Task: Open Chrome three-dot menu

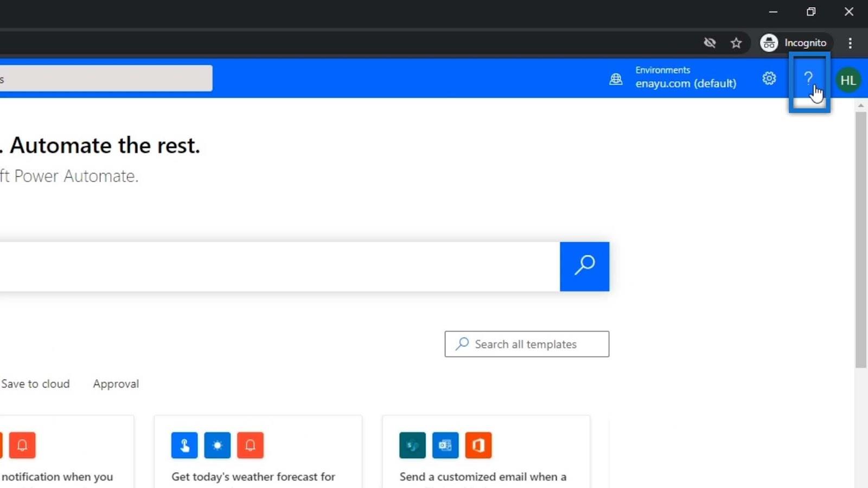Action: click(850, 43)
